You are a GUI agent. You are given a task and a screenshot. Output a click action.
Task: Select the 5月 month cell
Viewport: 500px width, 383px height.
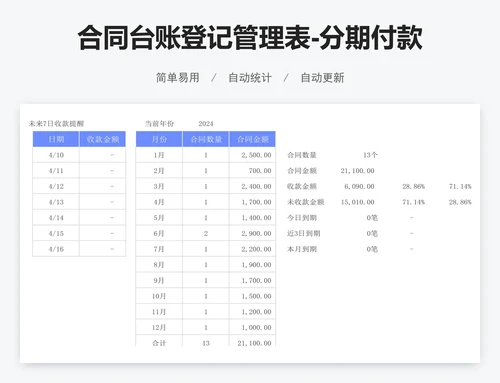[x=159, y=218]
